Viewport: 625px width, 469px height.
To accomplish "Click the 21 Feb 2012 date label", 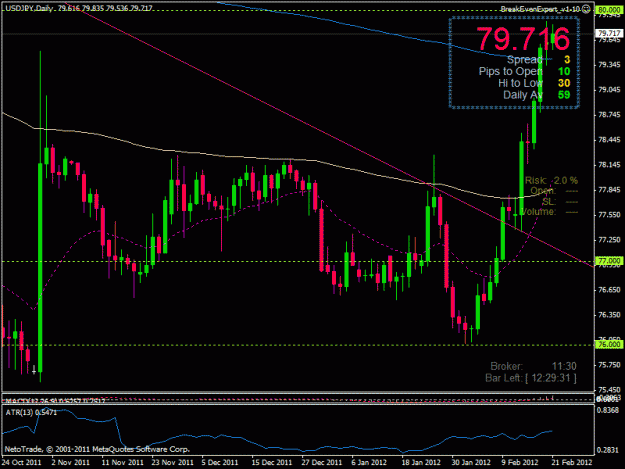I will [x=572, y=462].
